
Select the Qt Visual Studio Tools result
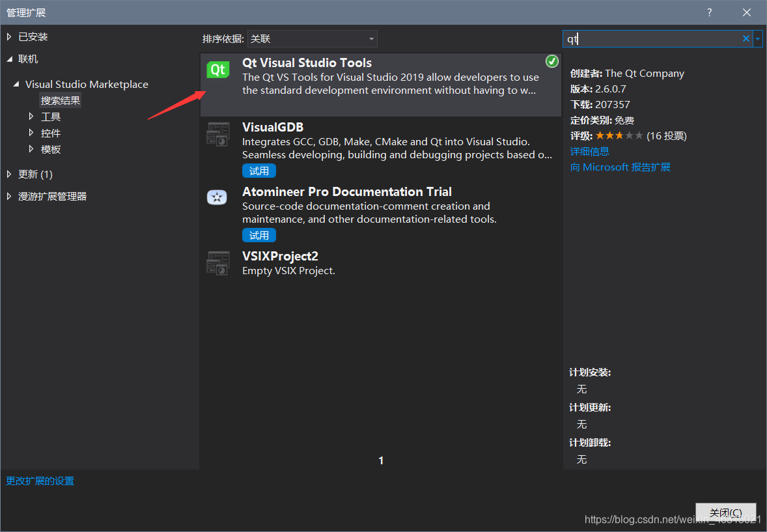(380, 85)
